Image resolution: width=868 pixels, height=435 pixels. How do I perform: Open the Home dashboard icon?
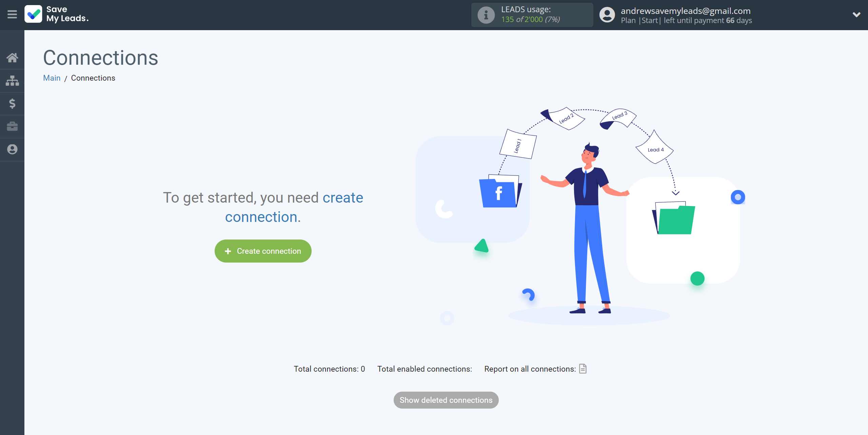[x=12, y=57]
